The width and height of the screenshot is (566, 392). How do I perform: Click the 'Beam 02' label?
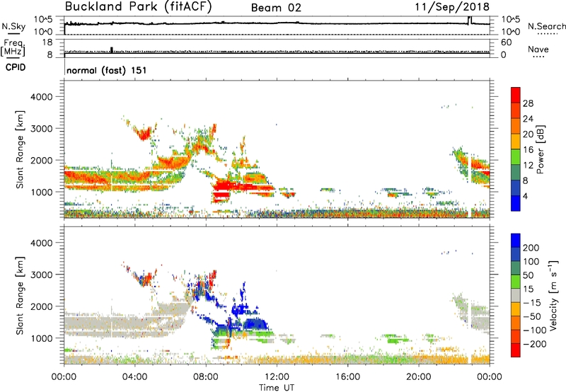(x=276, y=8)
